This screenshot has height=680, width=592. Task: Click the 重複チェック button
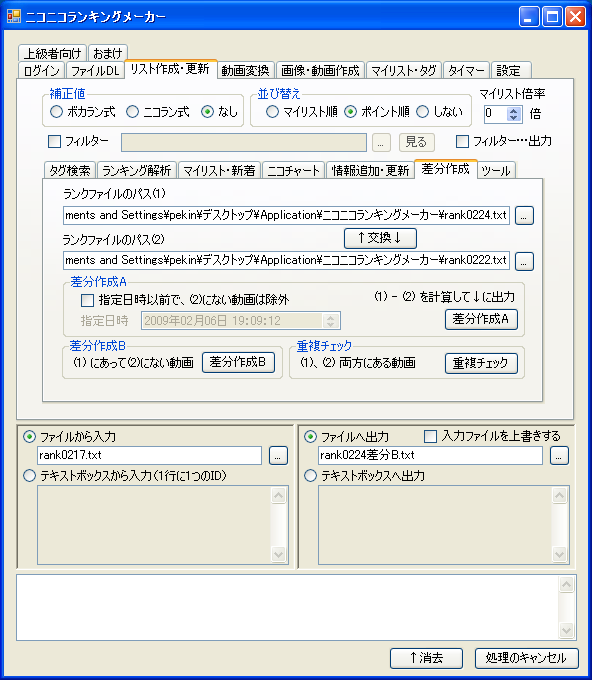(481, 363)
